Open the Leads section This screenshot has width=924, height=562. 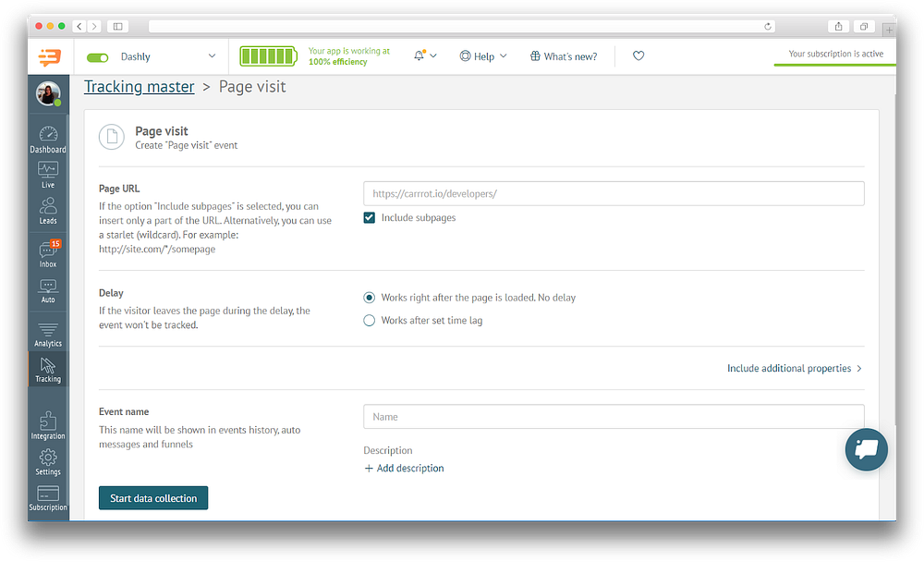click(48, 211)
